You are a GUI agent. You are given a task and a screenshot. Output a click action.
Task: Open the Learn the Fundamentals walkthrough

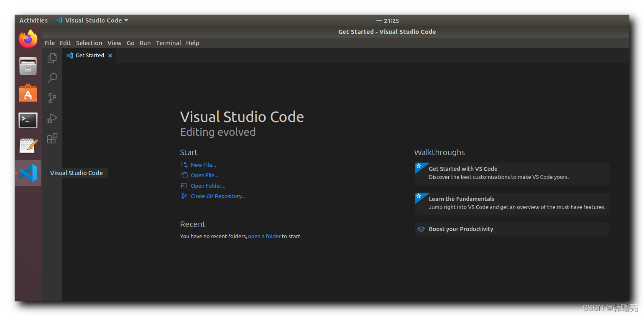[x=512, y=204]
